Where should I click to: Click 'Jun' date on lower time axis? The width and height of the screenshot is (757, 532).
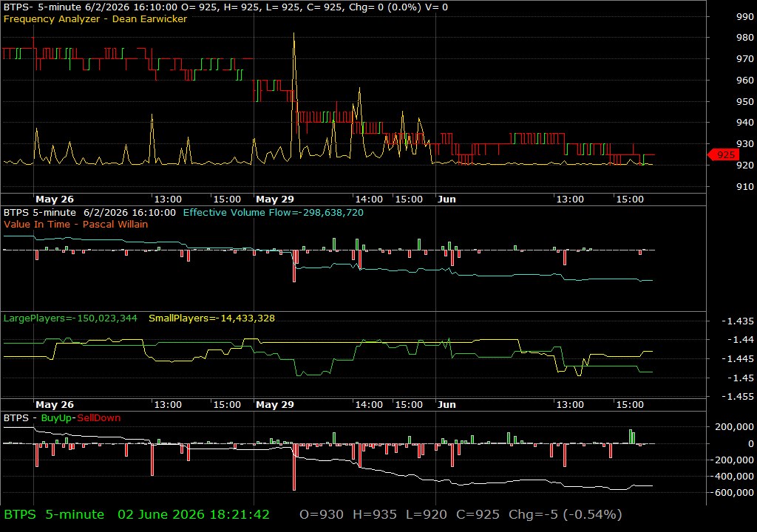coord(447,405)
